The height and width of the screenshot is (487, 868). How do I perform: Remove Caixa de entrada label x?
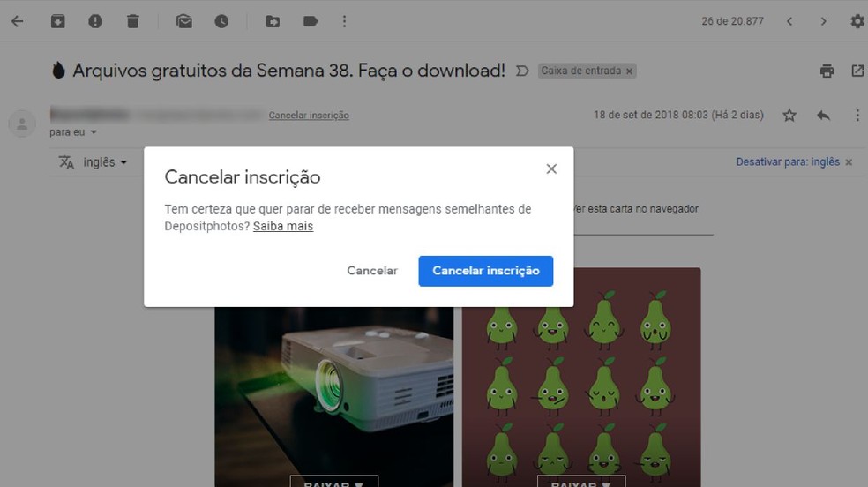point(630,71)
